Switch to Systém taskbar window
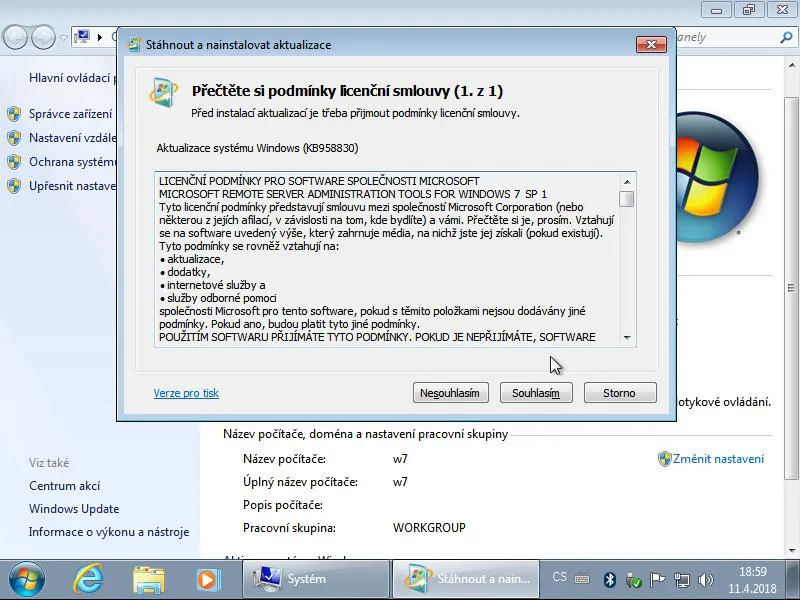 point(316,579)
